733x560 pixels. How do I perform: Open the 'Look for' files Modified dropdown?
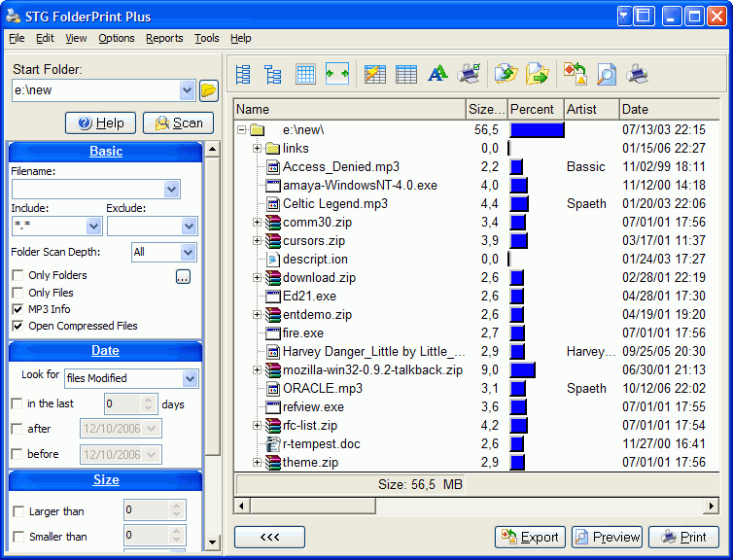(190, 378)
